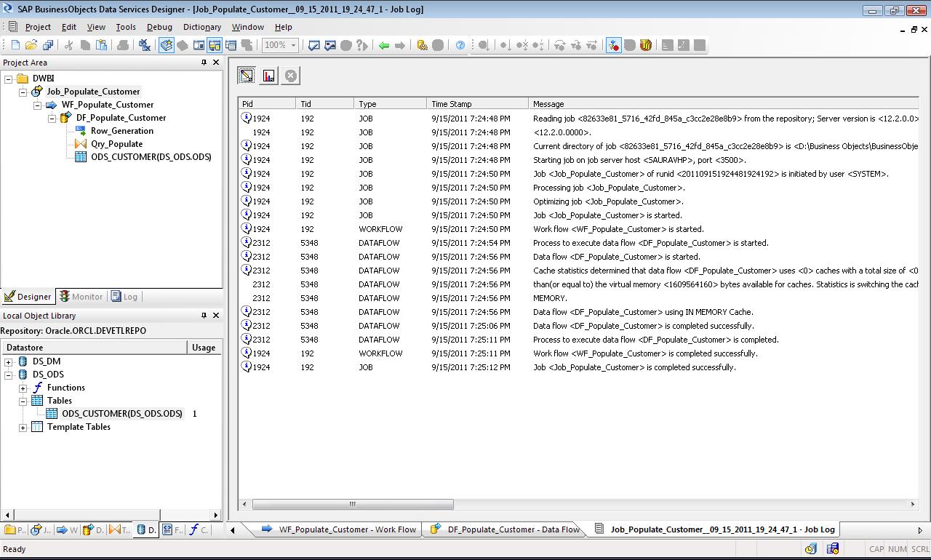Select Qry_Populate in project tree
The image size is (931, 560).
coord(116,144)
